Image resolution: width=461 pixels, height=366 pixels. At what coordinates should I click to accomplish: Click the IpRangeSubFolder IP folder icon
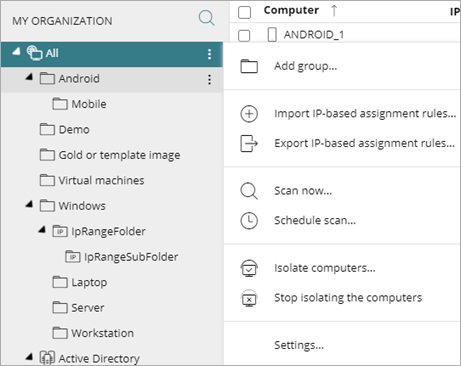pyautogui.click(x=73, y=257)
